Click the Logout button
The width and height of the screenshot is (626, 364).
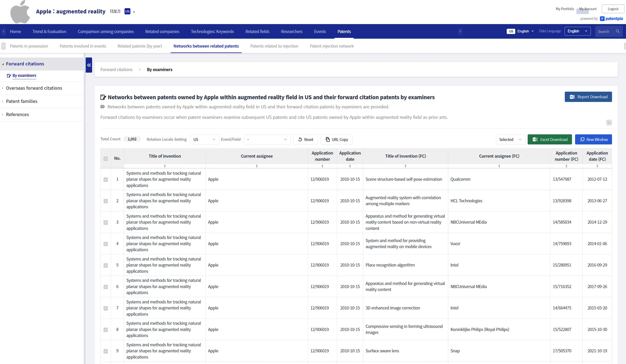613,9
